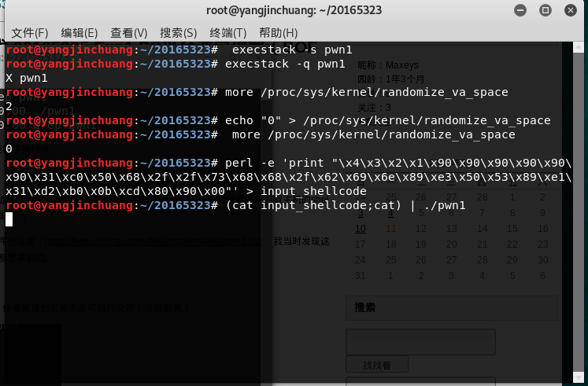Minimize the terminal window
The image size is (588, 386).
point(520,10)
